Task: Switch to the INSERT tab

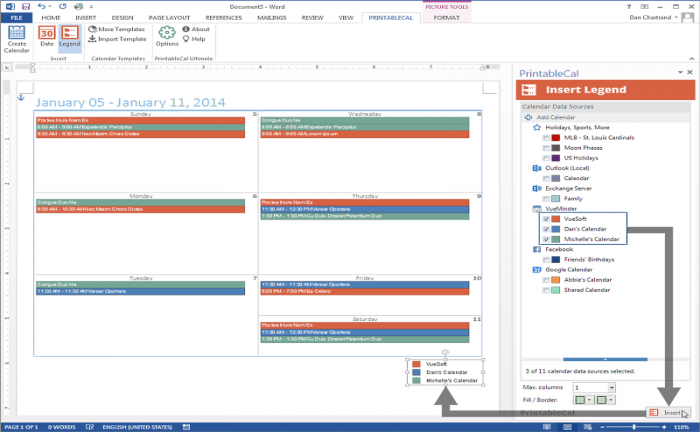Action: 86,18
